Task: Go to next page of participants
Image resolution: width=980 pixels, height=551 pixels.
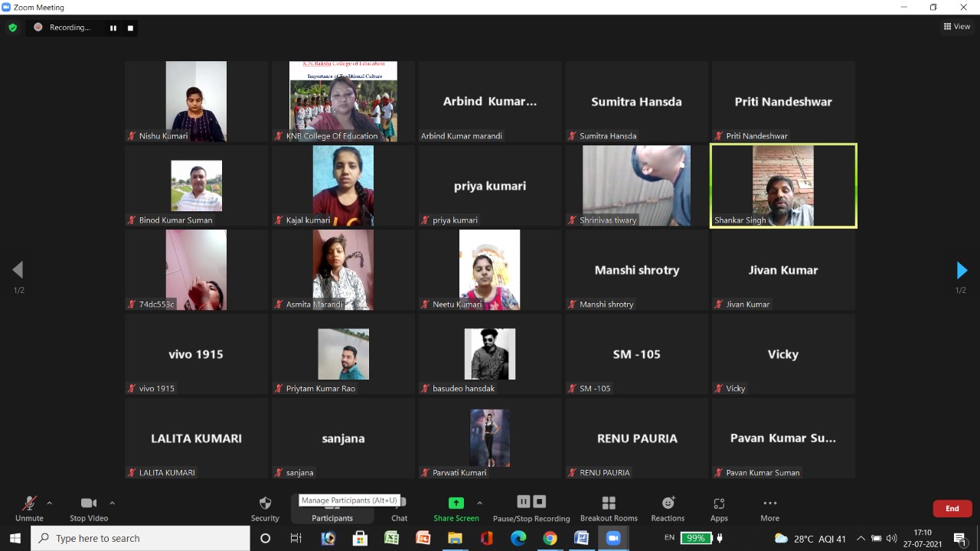Action: tap(962, 270)
